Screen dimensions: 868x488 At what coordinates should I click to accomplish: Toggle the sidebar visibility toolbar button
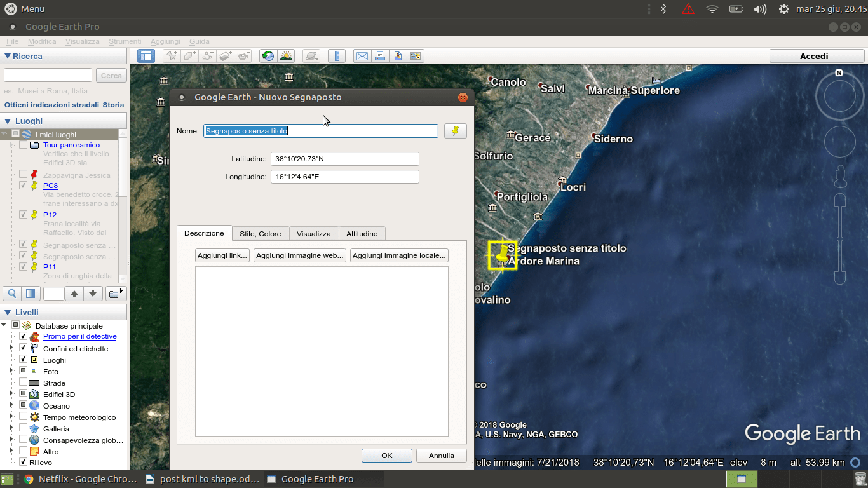(146, 56)
